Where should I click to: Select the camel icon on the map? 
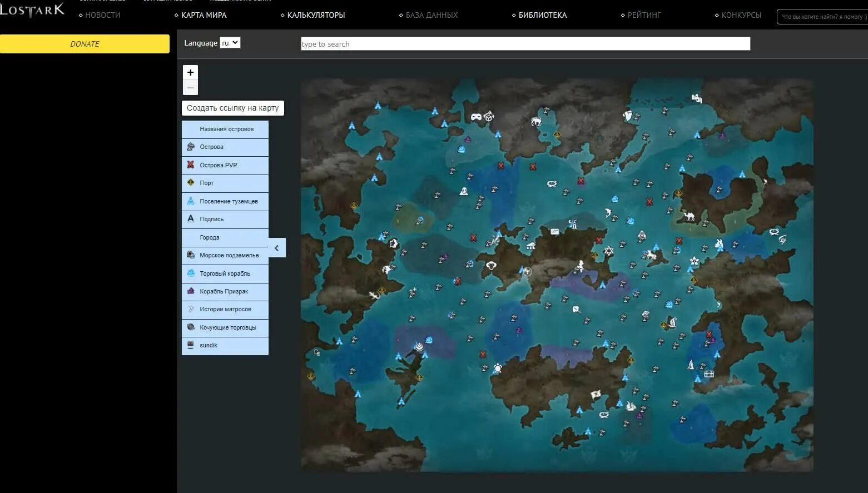coord(690,216)
